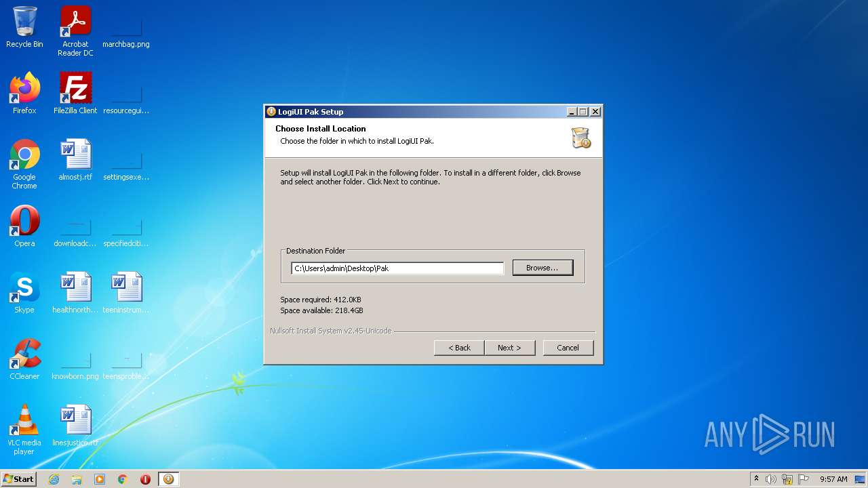Open Opera from the taskbar
The height and width of the screenshot is (488, 868).
[x=145, y=479]
